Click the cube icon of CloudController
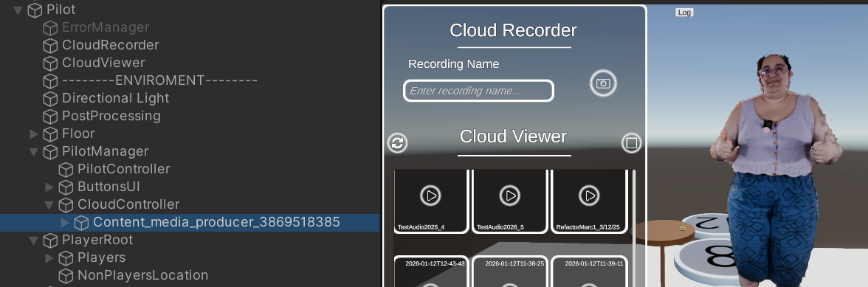Screen dimensions: 868x287 (66, 204)
